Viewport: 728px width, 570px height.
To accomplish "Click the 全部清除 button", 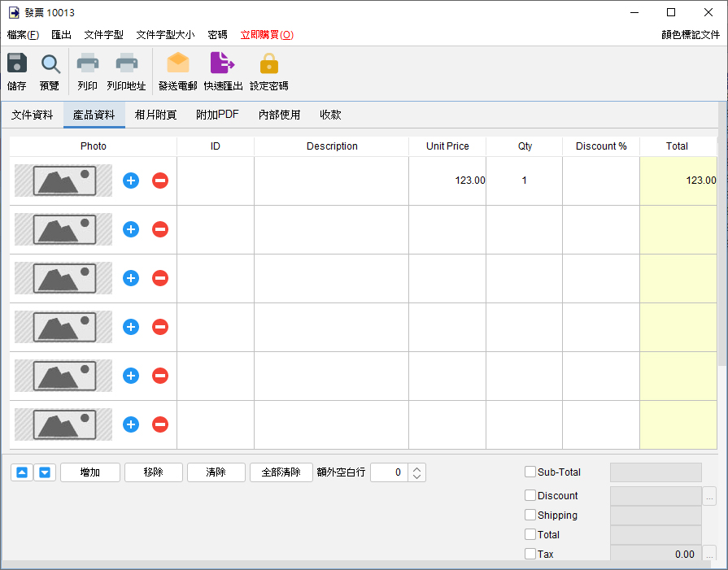I will point(281,472).
